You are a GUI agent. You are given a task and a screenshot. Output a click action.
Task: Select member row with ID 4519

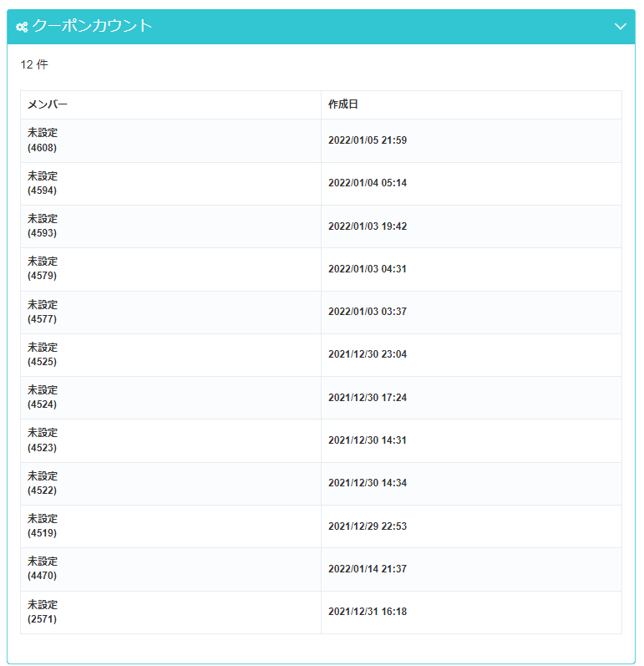(43, 526)
